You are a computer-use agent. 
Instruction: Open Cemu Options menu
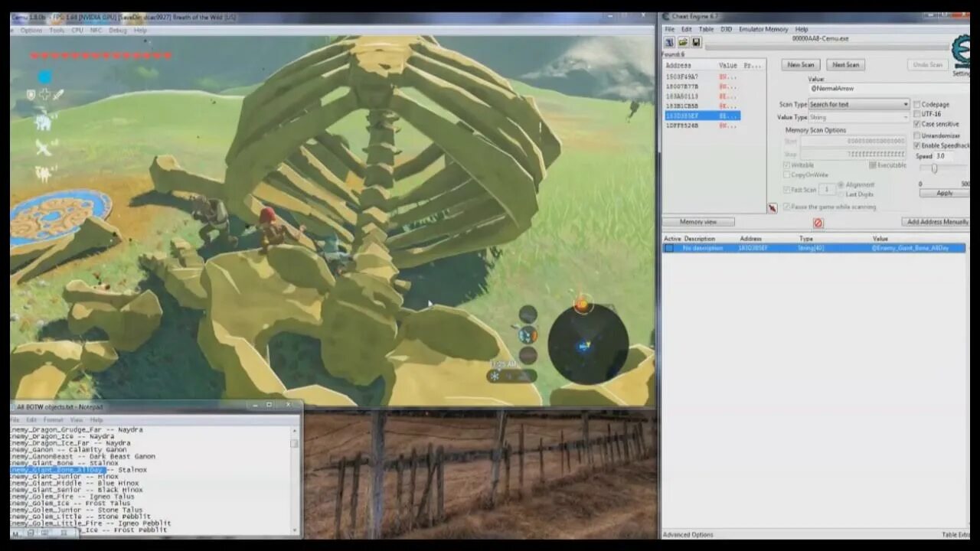tap(31, 31)
